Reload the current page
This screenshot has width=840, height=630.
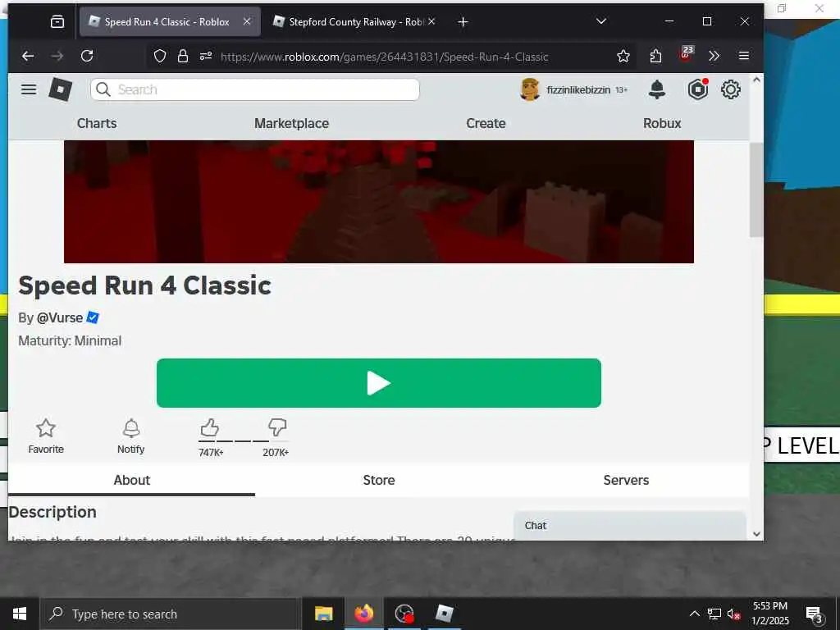(87, 57)
